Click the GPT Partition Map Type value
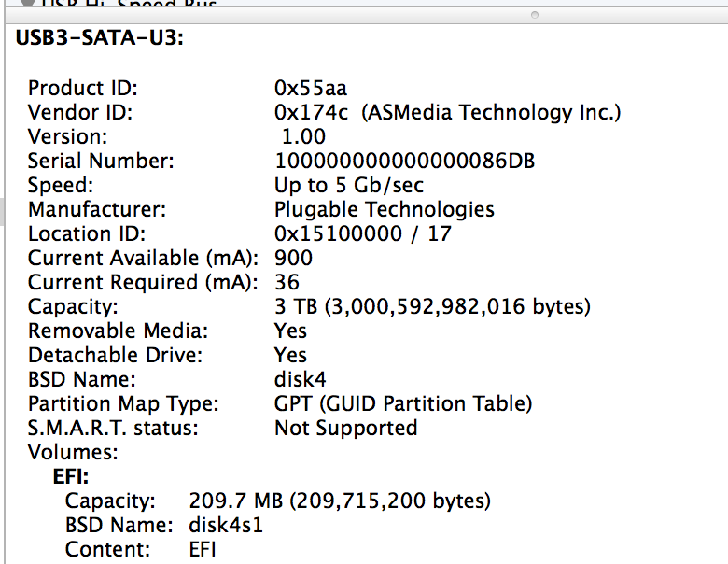Image resolution: width=728 pixels, height=564 pixels. (403, 404)
